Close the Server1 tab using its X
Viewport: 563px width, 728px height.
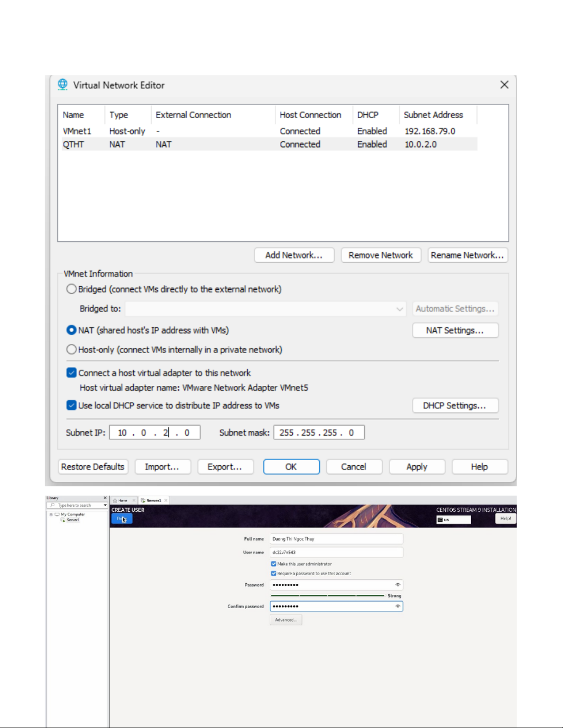pyautogui.click(x=166, y=500)
